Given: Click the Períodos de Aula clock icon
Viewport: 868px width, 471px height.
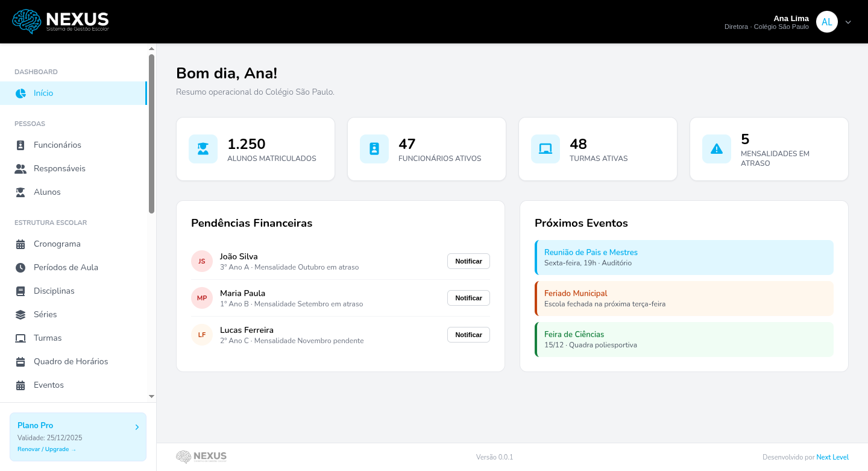Looking at the screenshot, I should (20, 268).
